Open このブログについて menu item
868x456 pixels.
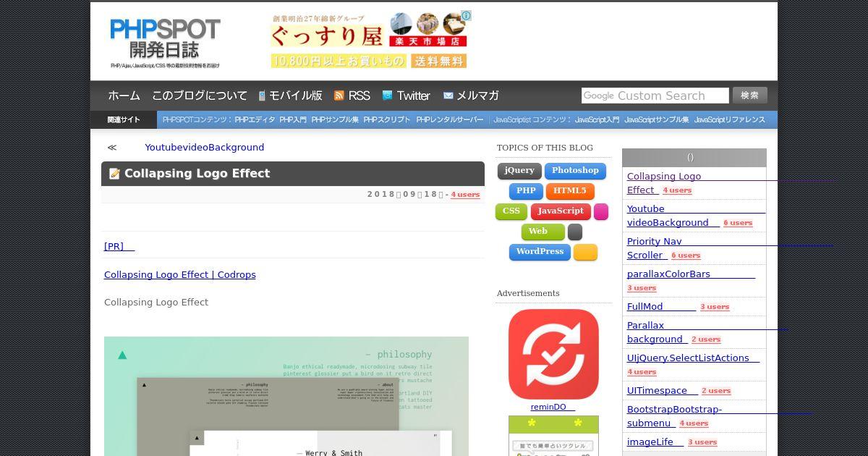[x=200, y=96]
